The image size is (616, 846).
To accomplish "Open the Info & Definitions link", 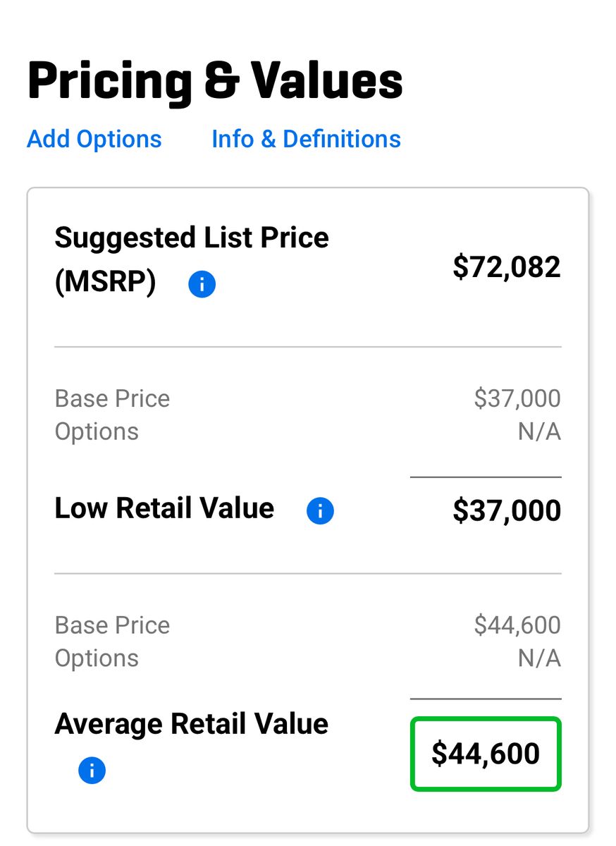I will [306, 139].
